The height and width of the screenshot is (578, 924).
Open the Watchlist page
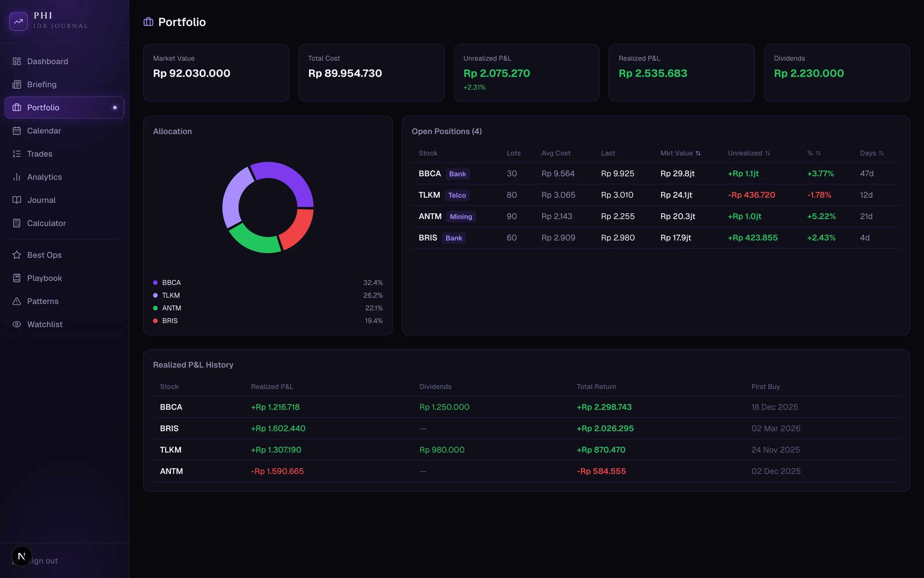(64, 324)
